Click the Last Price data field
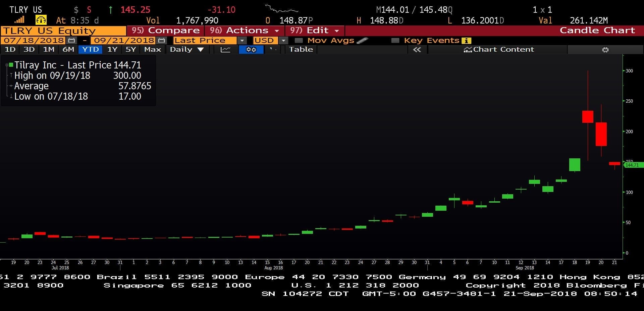Viewport: 644px width, 311px height. [205, 41]
